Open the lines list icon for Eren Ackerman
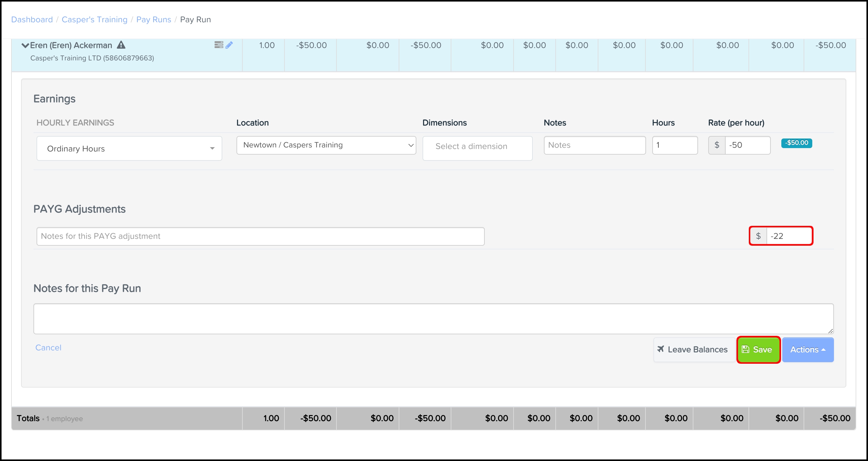Screen dimensions: 868x461 tap(219, 45)
